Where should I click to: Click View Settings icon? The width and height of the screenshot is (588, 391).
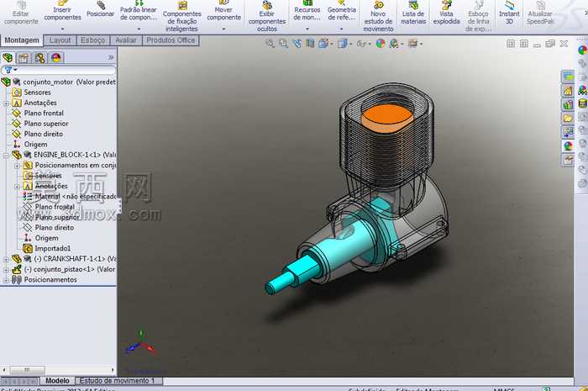(x=412, y=44)
